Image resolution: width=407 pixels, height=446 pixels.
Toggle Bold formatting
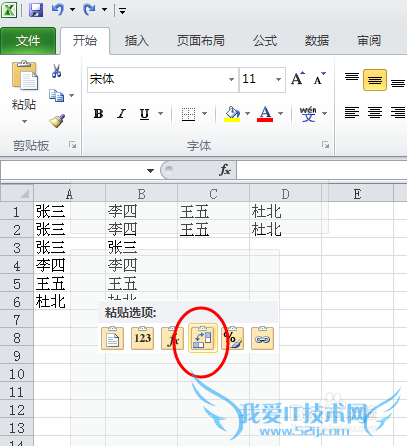tap(98, 114)
